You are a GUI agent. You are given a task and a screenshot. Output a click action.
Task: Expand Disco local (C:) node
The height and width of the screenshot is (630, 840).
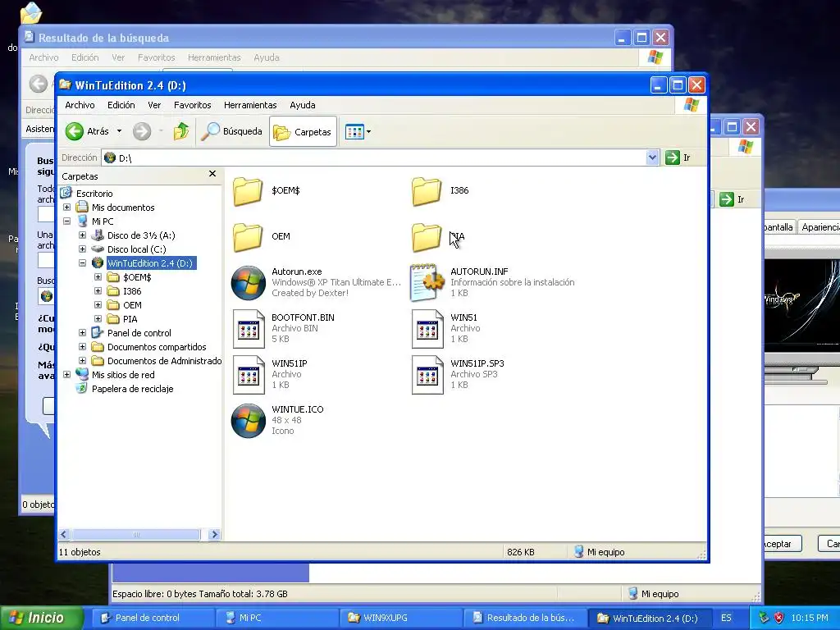83,249
